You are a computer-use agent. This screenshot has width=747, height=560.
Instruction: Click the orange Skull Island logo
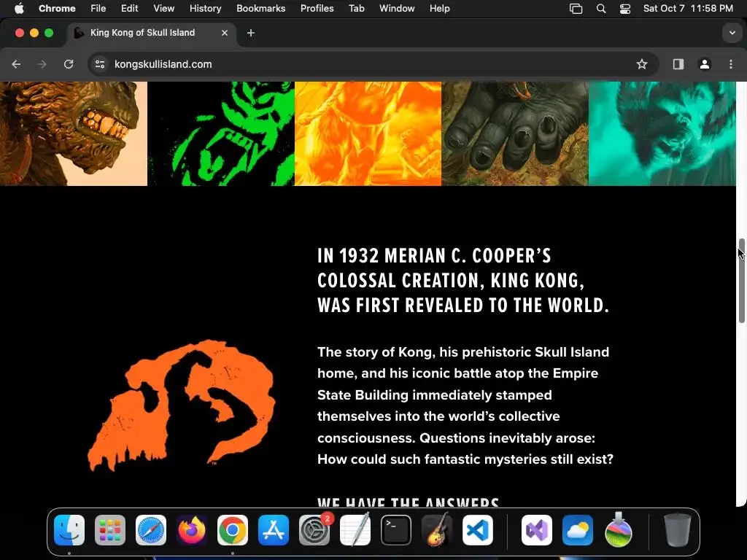(182, 405)
